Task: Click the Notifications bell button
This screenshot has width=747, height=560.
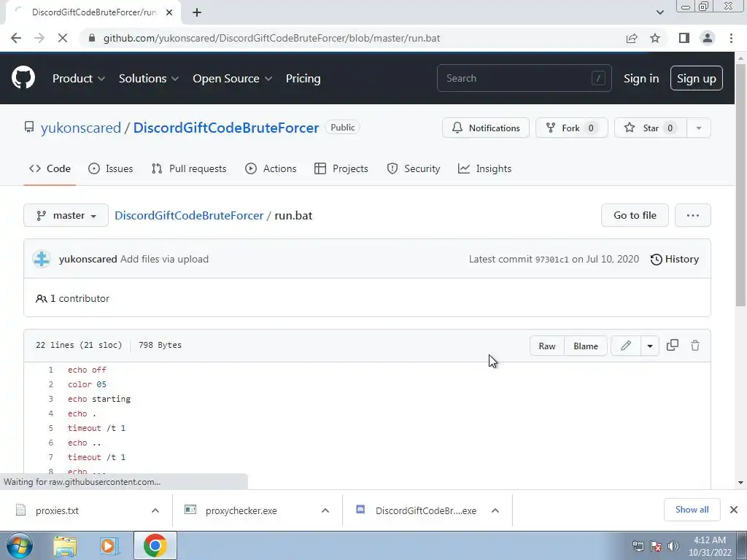Action: [485, 128]
